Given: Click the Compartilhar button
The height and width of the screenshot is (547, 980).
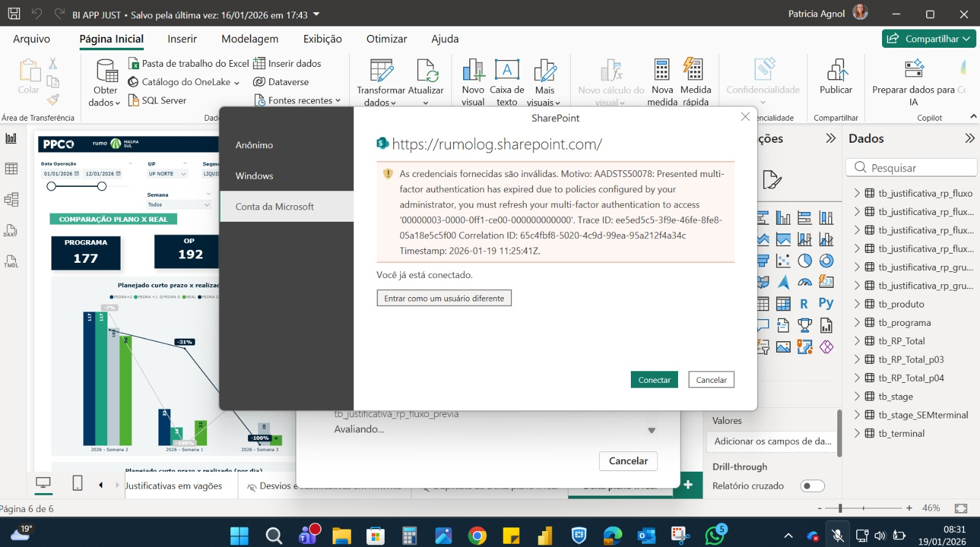Looking at the screenshot, I should coord(929,39).
